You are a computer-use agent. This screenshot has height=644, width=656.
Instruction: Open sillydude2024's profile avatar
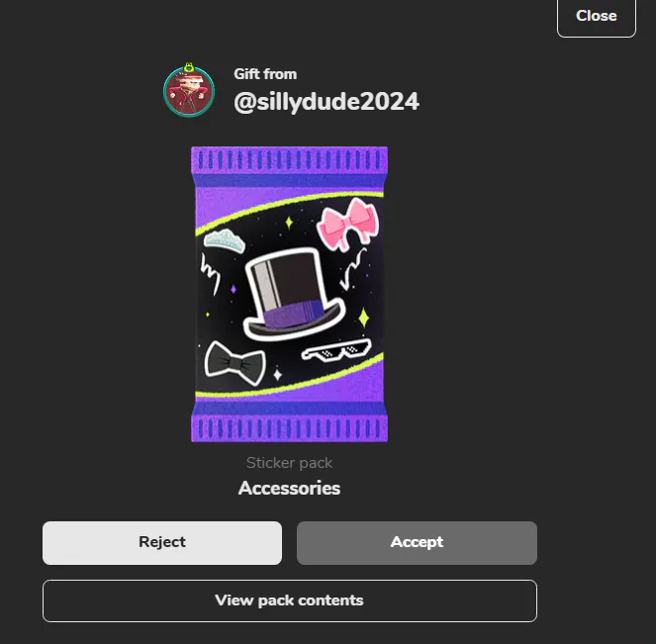pyautogui.click(x=189, y=91)
